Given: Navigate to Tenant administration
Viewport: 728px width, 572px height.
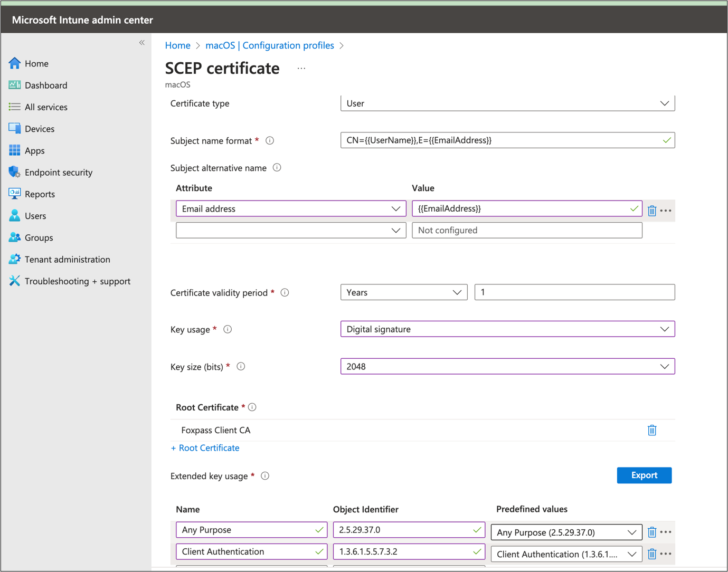Looking at the screenshot, I should click(67, 260).
